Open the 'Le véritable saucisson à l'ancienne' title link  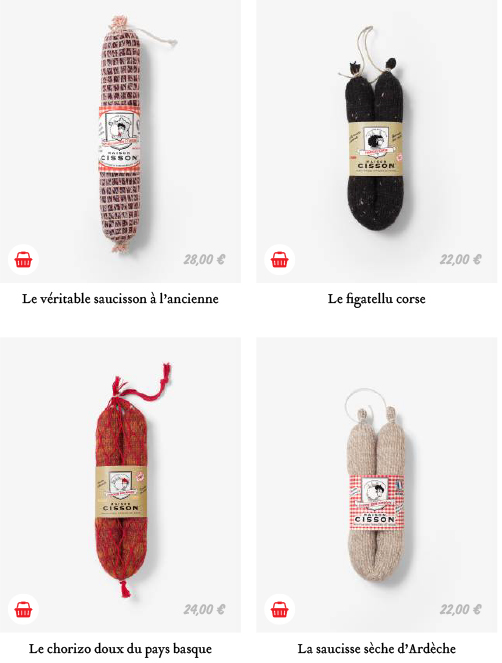coord(120,299)
